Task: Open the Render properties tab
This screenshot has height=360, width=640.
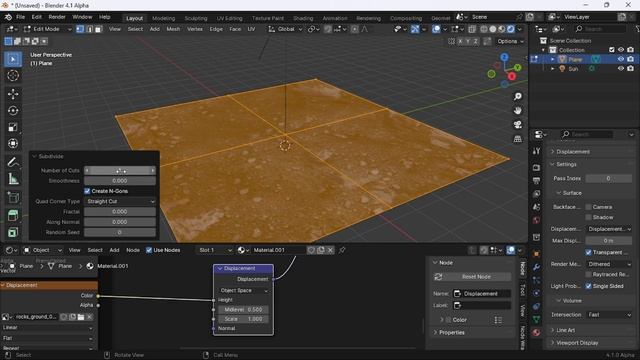Action: (x=536, y=168)
